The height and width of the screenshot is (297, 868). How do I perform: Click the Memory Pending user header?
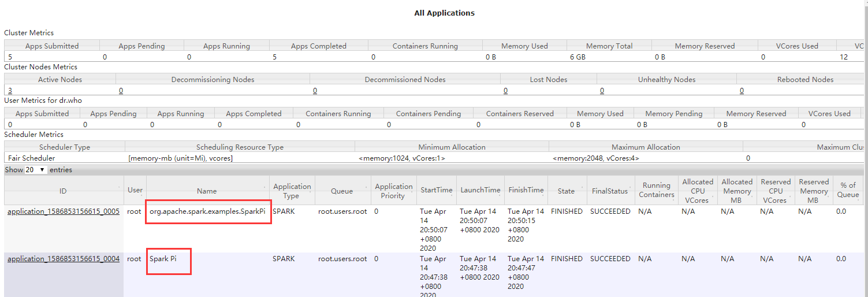point(674,114)
